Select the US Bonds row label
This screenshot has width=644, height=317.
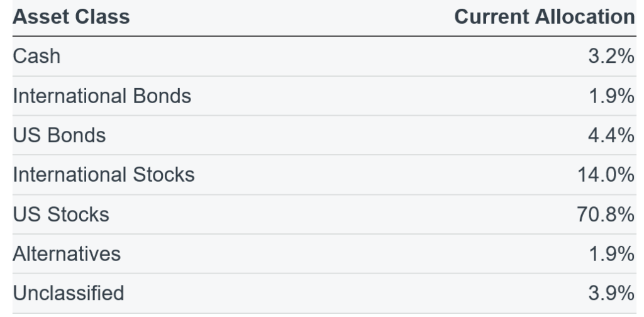click(x=59, y=135)
